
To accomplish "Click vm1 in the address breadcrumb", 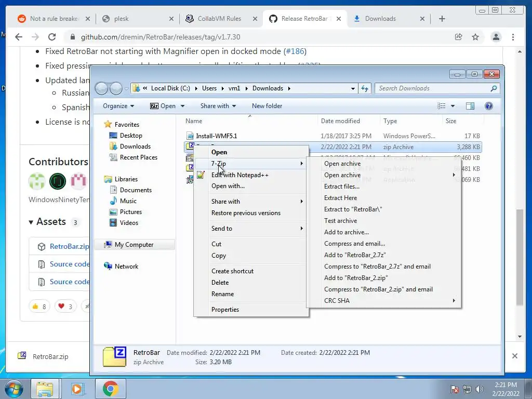I will pyautogui.click(x=234, y=88).
